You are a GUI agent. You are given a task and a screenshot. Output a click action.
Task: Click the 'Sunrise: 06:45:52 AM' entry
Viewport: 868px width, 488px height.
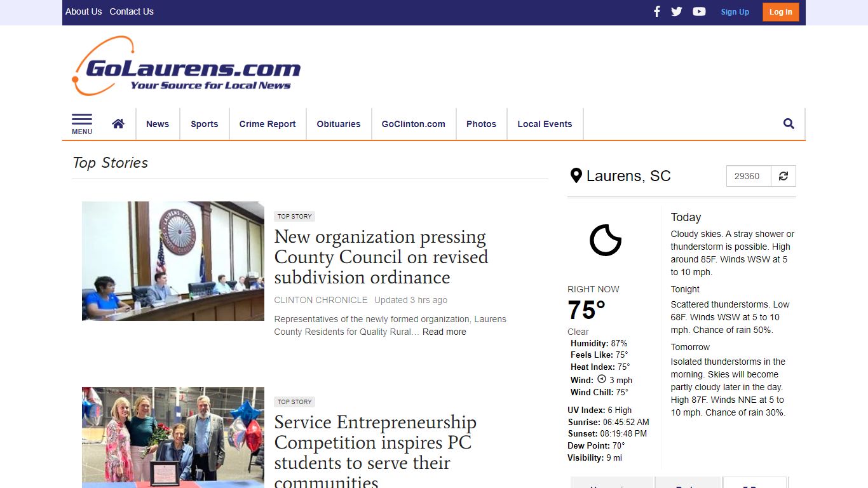pyautogui.click(x=608, y=422)
